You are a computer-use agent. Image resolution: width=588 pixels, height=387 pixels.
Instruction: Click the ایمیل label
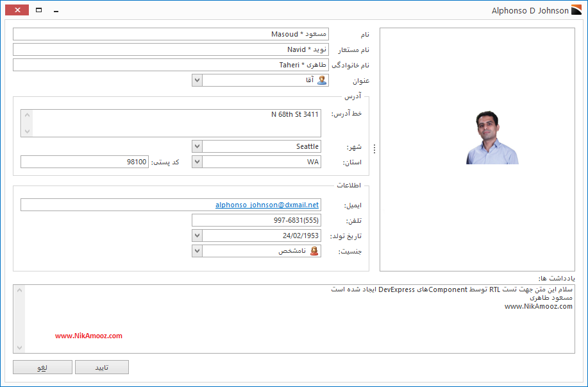[353, 205]
